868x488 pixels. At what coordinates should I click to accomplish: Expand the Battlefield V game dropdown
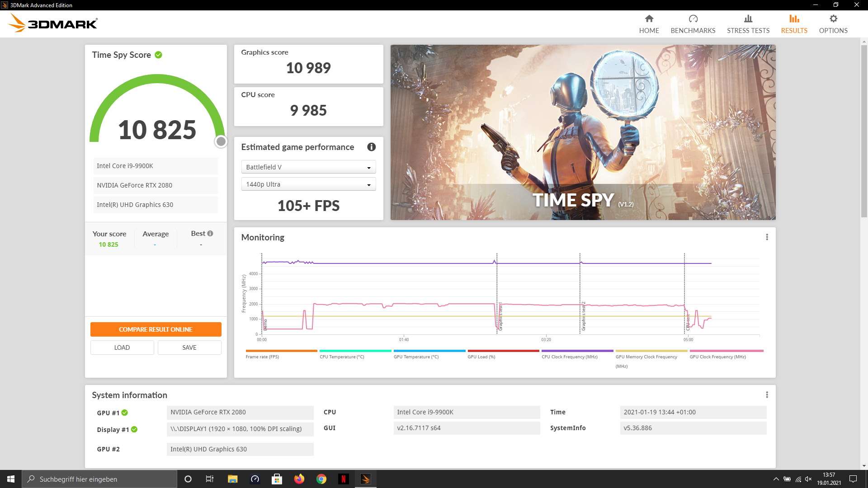(308, 167)
